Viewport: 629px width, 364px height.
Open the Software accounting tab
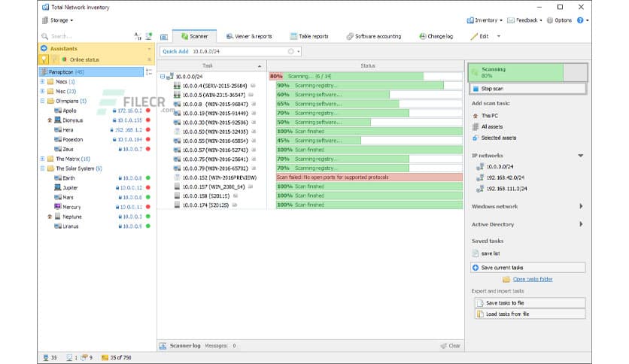click(374, 36)
